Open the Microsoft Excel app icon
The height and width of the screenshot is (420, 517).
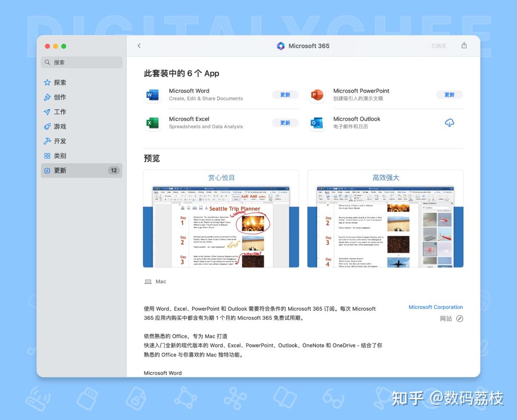[153, 123]
